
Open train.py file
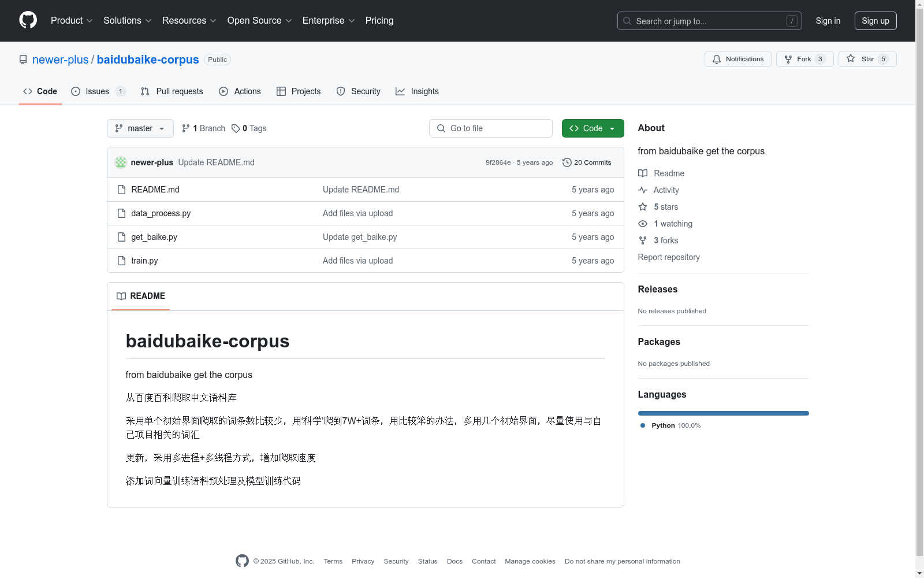click(x=144, y=261)
